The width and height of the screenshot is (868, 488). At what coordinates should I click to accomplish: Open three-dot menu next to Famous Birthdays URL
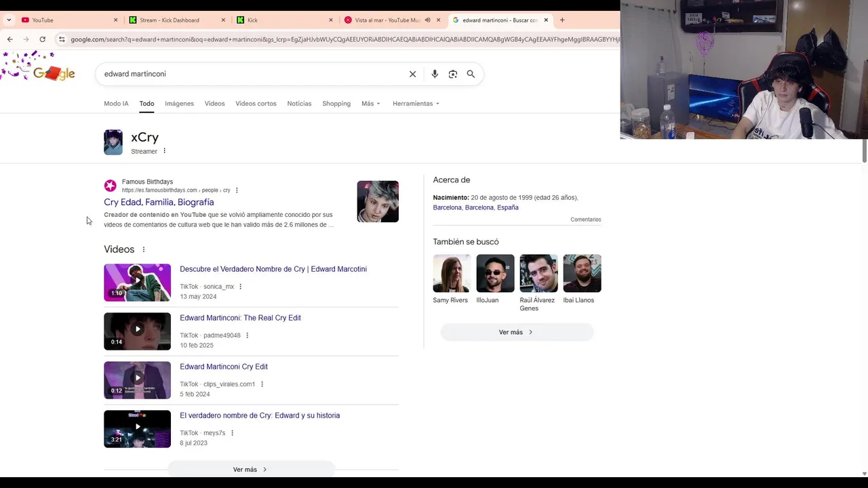pyautogui.click(x=237, y=190)
